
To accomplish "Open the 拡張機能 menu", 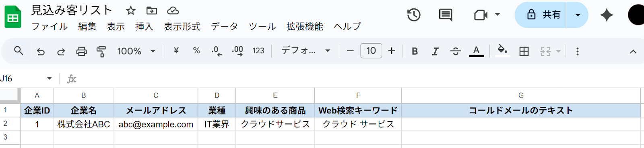I will coord(305,27).
